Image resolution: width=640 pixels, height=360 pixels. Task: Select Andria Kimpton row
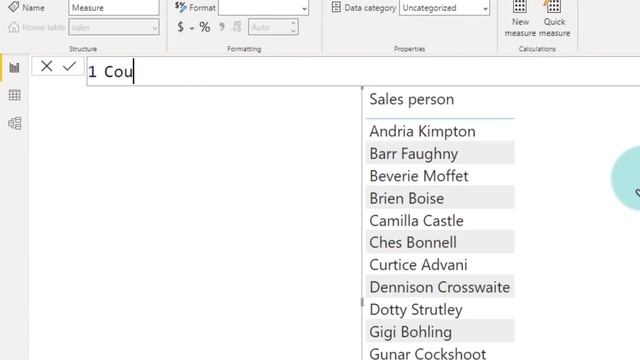(440, 131)
